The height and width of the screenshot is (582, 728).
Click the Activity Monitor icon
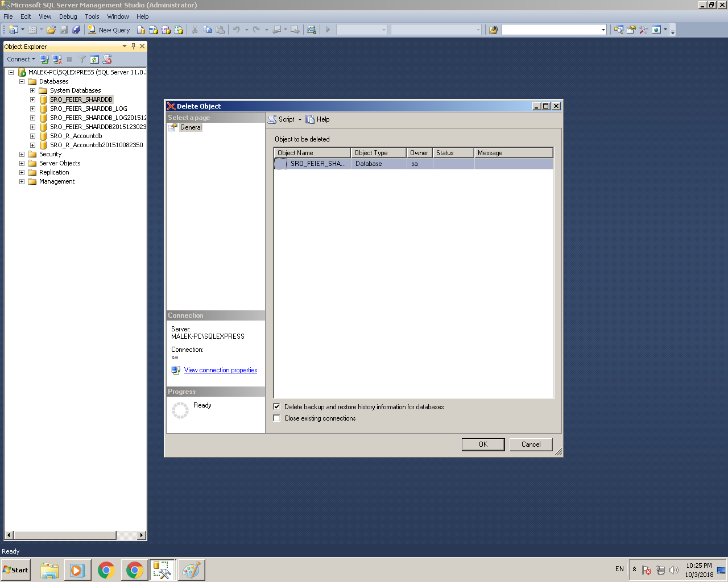click(x=312, y=30)
